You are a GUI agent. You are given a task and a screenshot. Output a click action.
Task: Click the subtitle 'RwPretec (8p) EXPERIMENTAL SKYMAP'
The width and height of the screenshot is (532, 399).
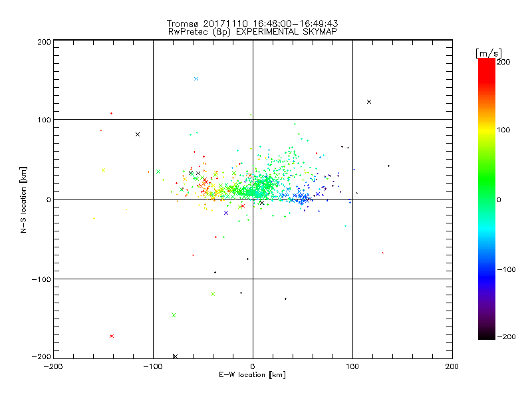253,32
